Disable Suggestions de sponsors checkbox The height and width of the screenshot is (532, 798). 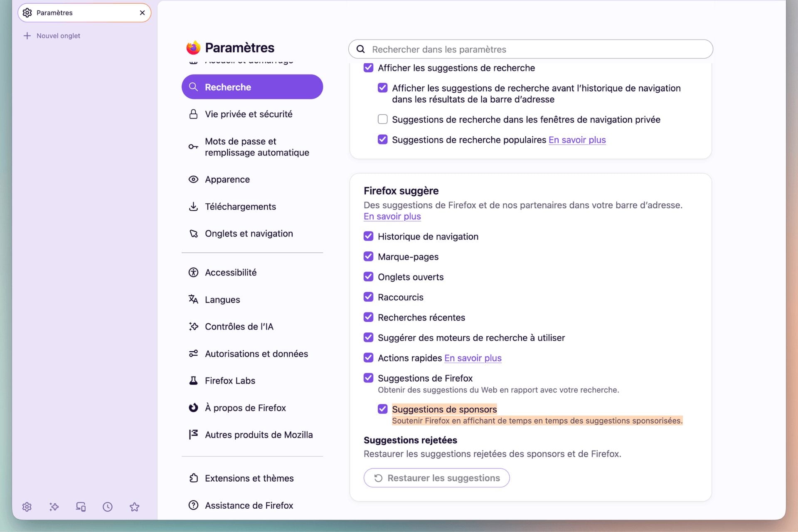point(382,409)
